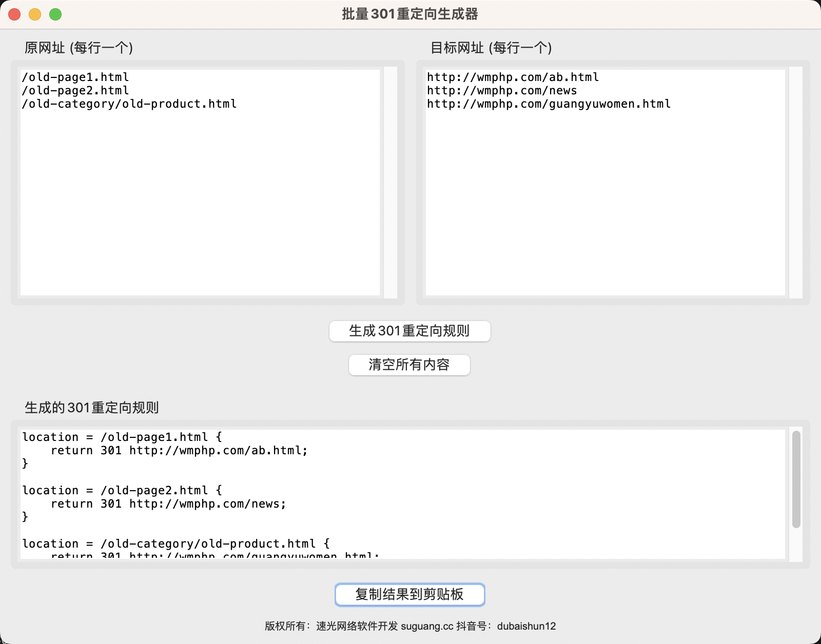
Task: Click the target URL area's scrollbar track
Action: coord(796,183)
